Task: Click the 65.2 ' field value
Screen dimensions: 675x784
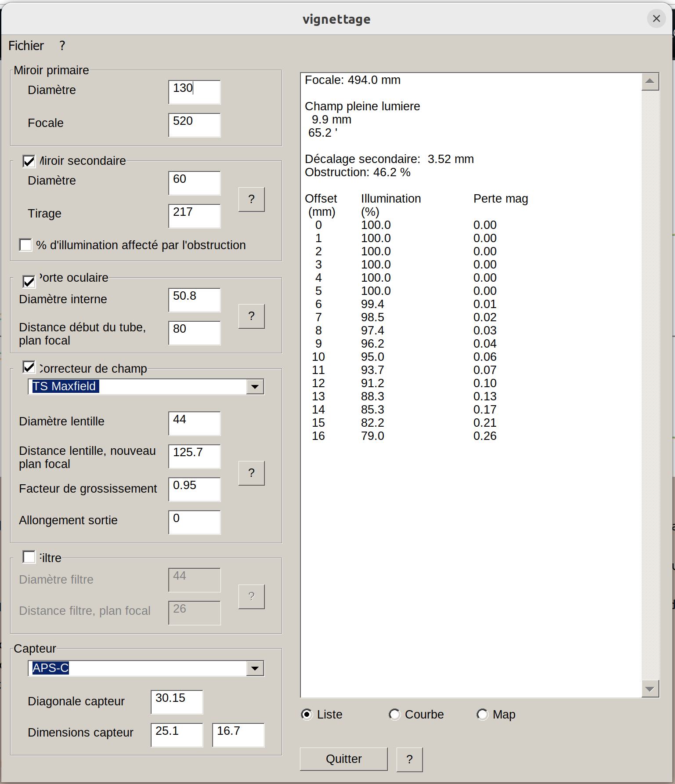Action: [323, 133]
